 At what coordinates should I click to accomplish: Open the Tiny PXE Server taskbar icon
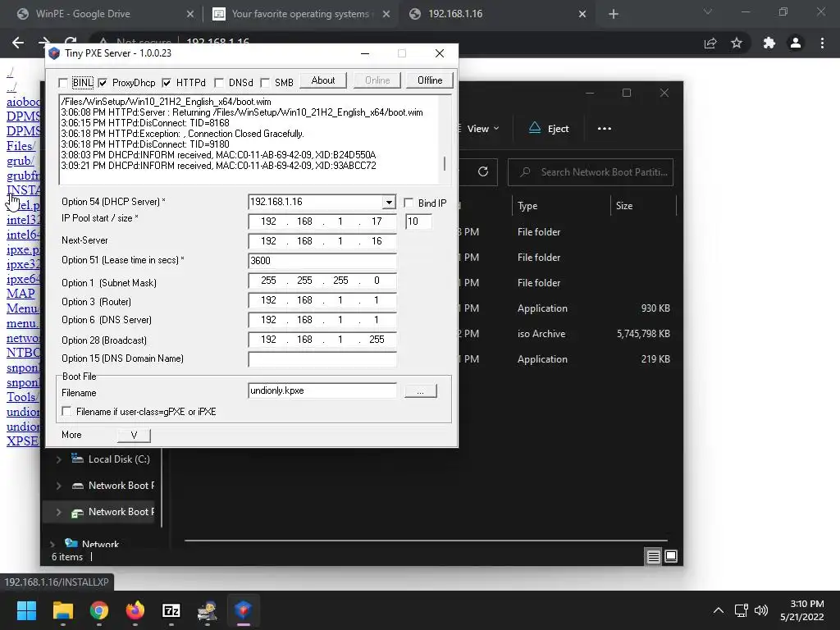243,610
